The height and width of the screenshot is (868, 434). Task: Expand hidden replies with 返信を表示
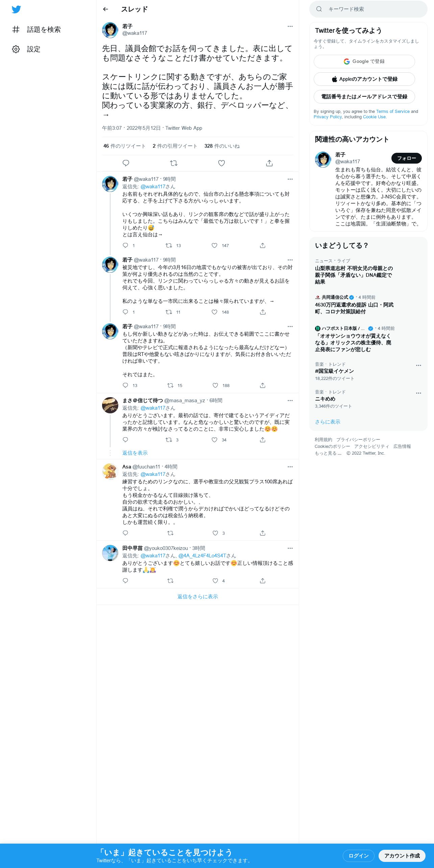pyautogui.click(x=135, y=453)
